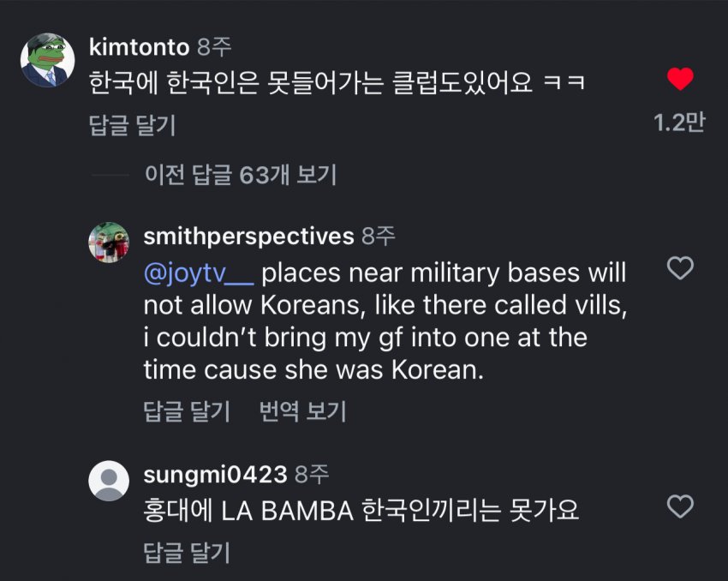Screen dimensions: 728x581
Task: Tap the military bases comment text
Action: pos(385,322)
